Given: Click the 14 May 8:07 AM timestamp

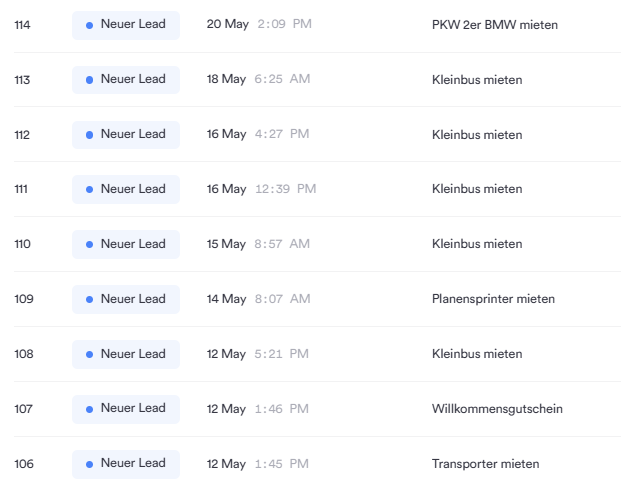Looking at the screenshot, I should coord(258,299).
